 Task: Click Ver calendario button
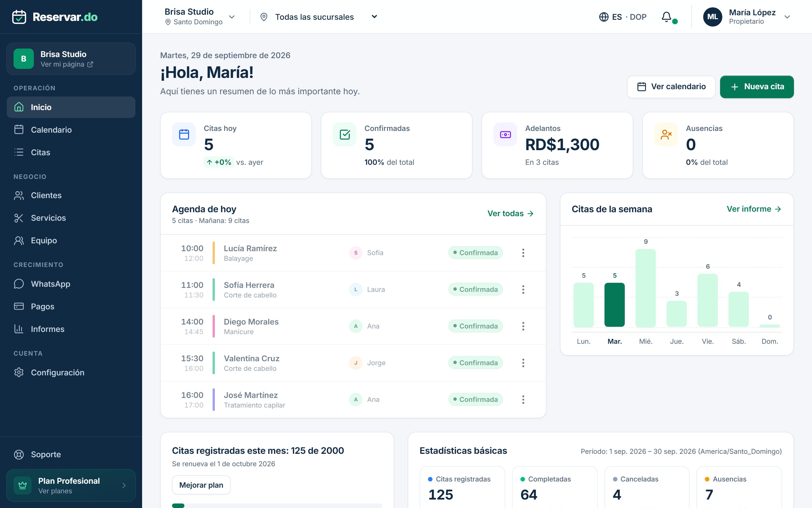click(671, 87)
